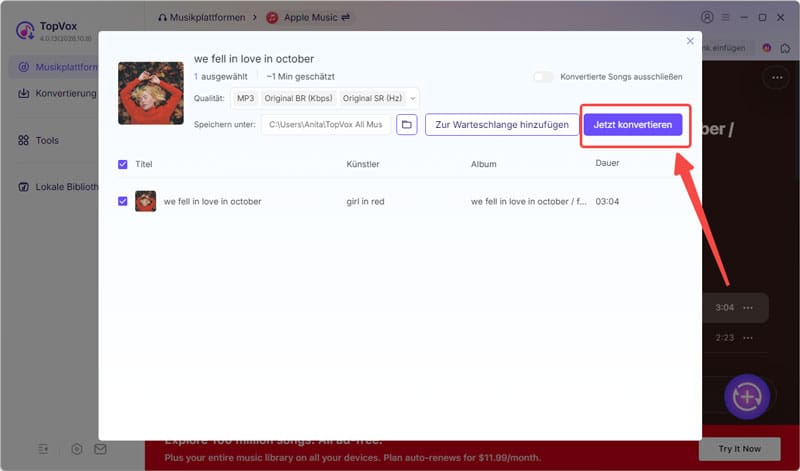
Task: Uncheck the select-all Titel checkbox
Action: [x=122, y=164]
